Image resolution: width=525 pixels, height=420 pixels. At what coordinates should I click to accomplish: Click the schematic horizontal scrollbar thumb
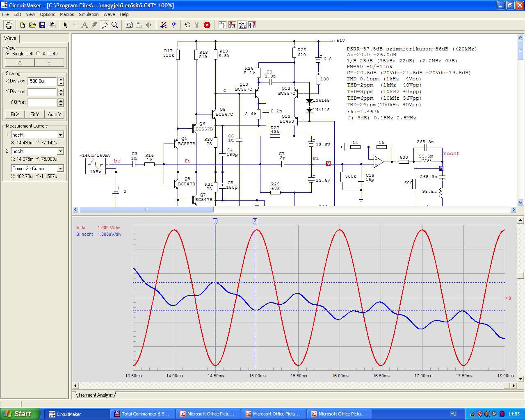pyautogui.click(x=146, y=210)
